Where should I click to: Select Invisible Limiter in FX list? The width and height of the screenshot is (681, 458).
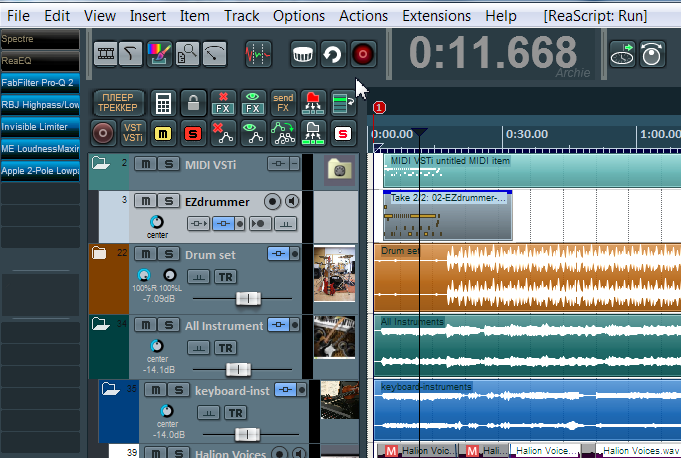[x=40, y=127]
